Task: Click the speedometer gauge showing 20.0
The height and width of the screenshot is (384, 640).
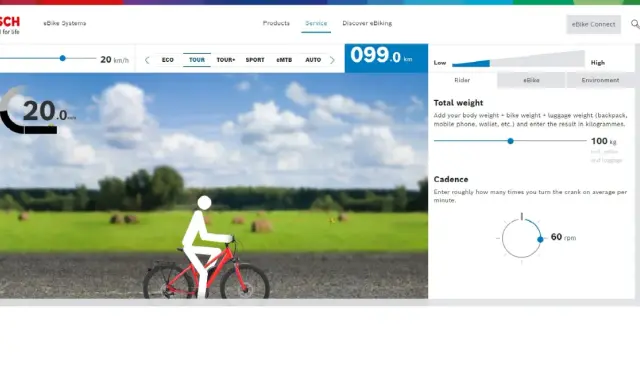Action: click(x=37, y=111)
